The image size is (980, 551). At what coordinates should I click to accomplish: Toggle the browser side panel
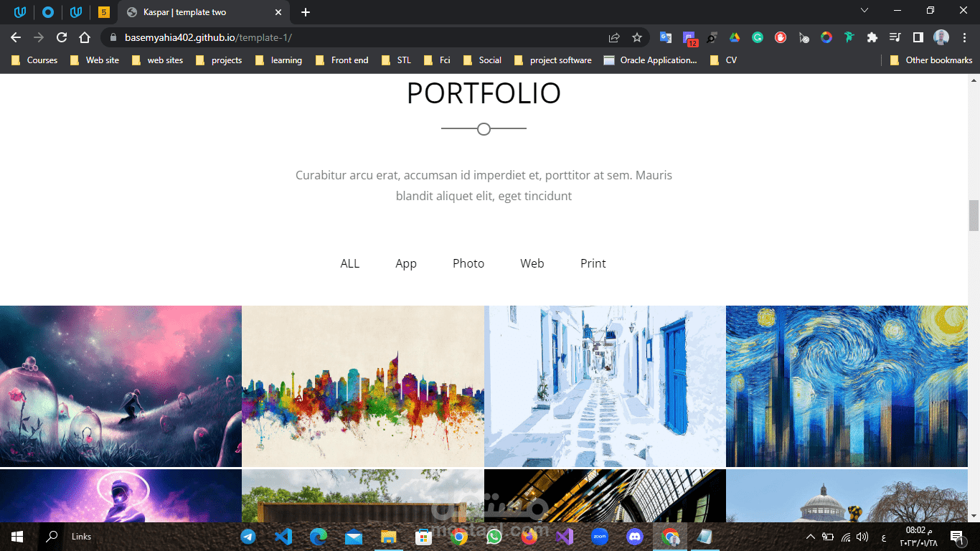coord(918,37)
